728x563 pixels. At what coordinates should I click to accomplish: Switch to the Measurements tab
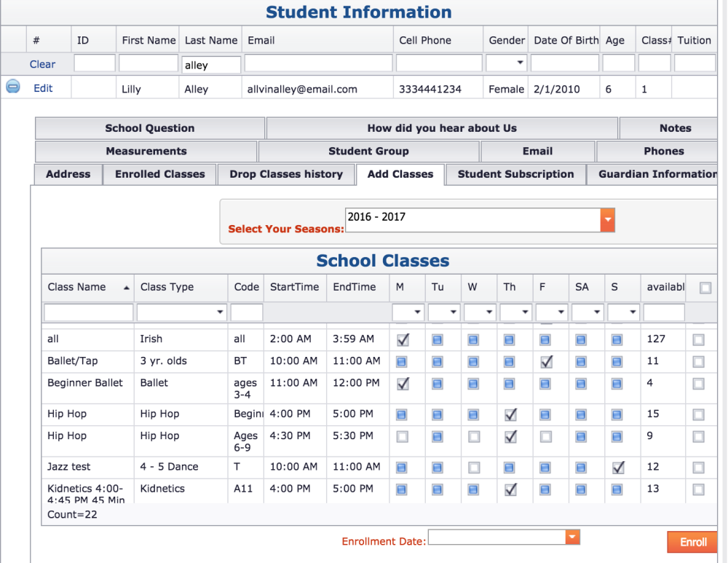146,151
